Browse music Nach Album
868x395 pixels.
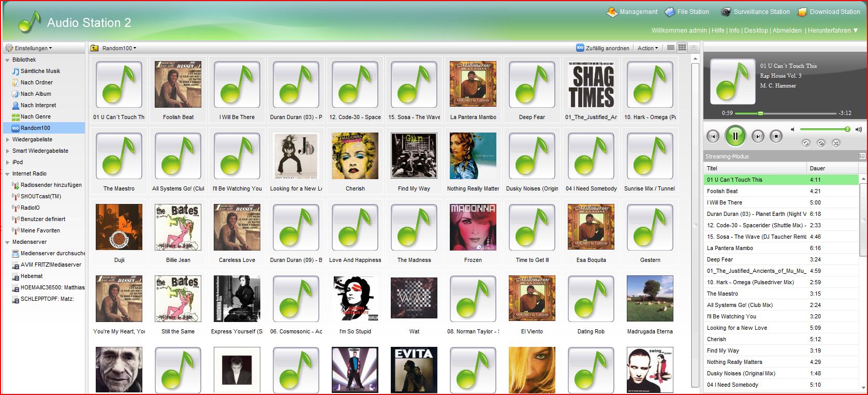[36, 94]
